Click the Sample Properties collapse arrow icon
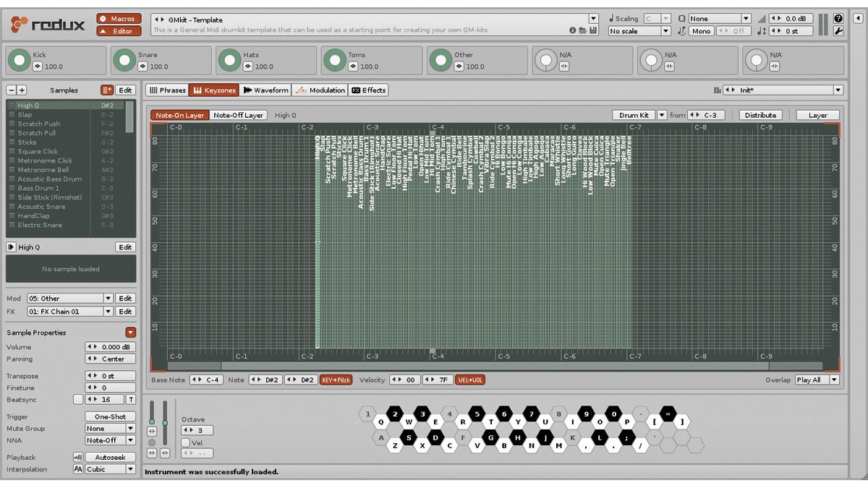Screen dimensions: 868x488 (x=130, y=333)
